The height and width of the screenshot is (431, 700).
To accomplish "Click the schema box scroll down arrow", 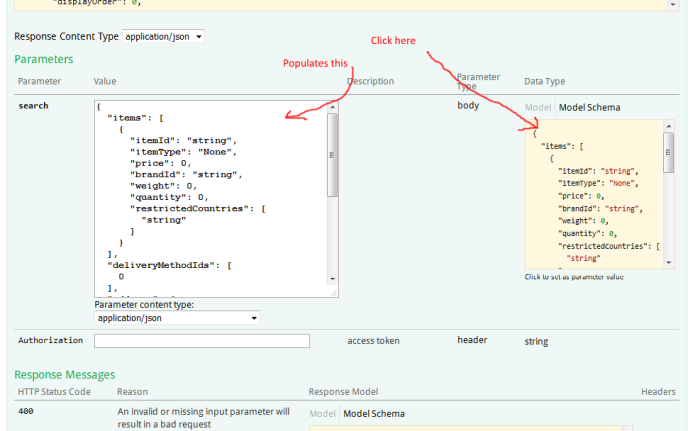I will click(x=669, y=263).
